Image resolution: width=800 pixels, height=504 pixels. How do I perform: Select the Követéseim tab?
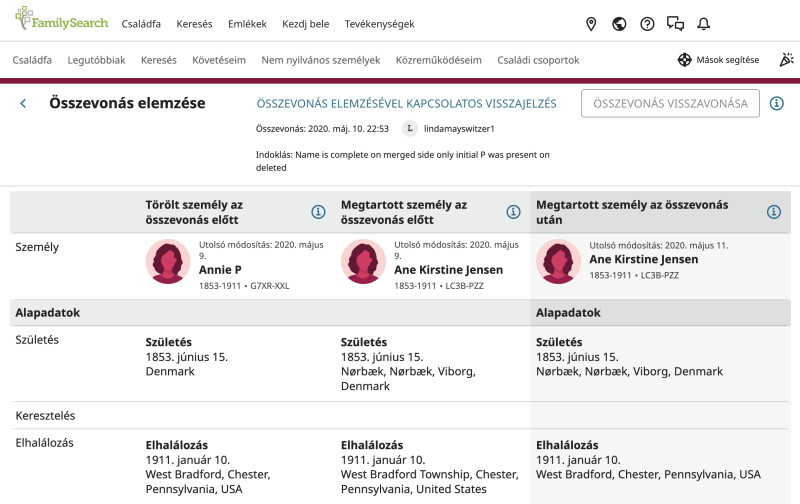[219, 60]
